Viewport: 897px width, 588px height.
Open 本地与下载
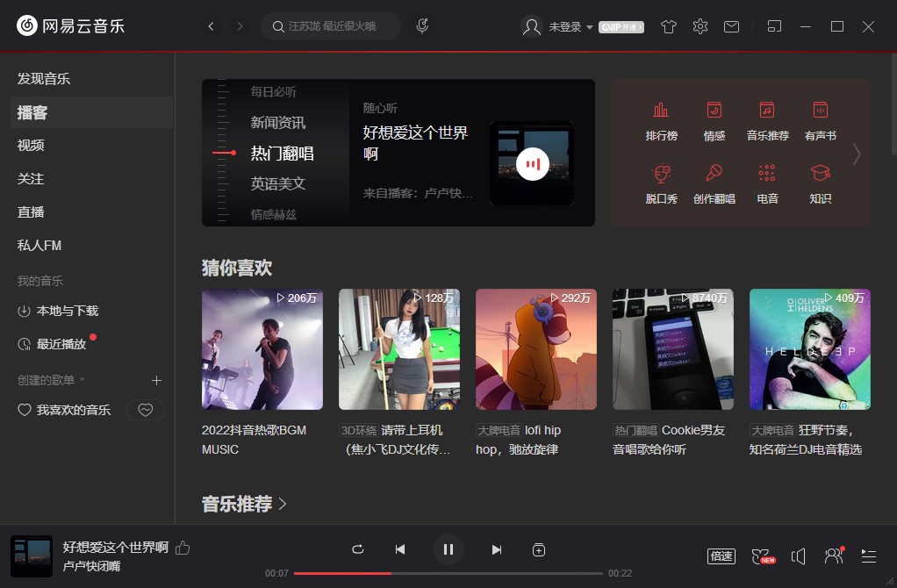pos(58,311)
